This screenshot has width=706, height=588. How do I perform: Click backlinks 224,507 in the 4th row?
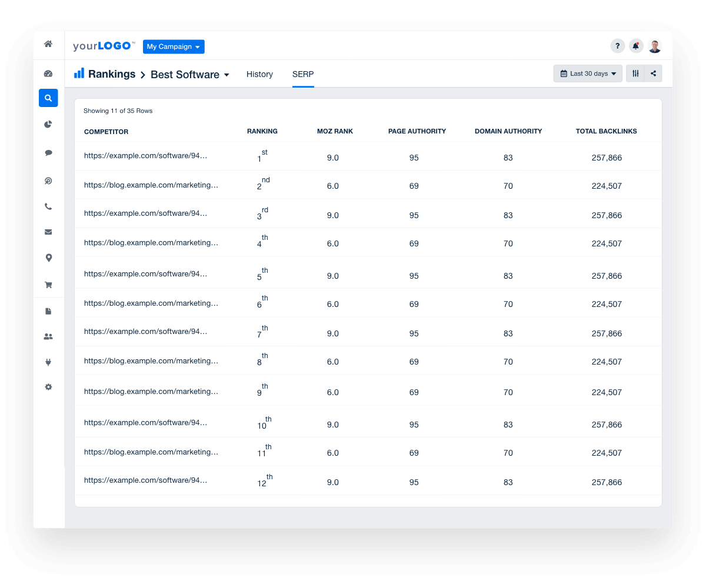[x=607, y=243]
